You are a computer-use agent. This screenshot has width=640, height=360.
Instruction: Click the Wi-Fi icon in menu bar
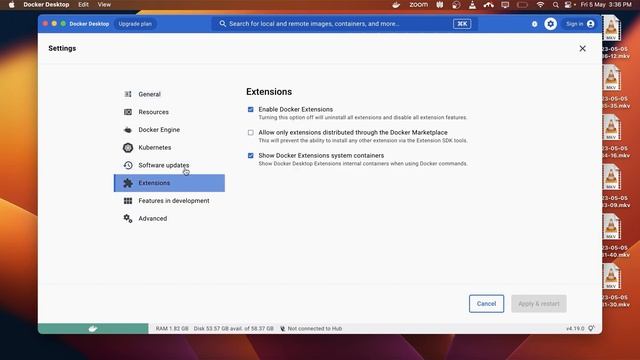pos(540,4)
